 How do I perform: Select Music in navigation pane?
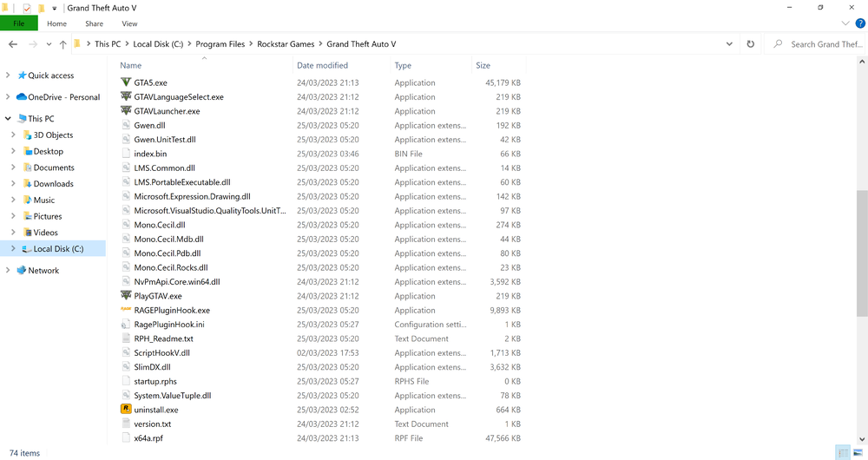[x=43, y=200]
